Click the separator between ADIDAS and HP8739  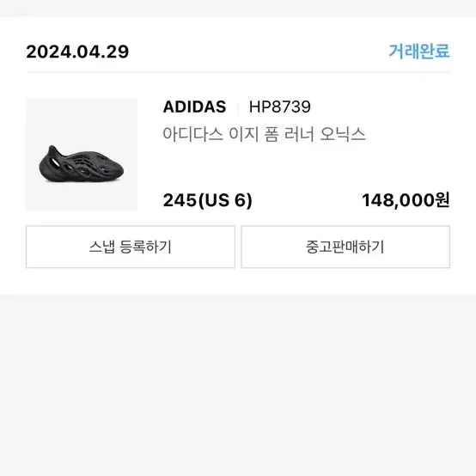coord(238,107)
